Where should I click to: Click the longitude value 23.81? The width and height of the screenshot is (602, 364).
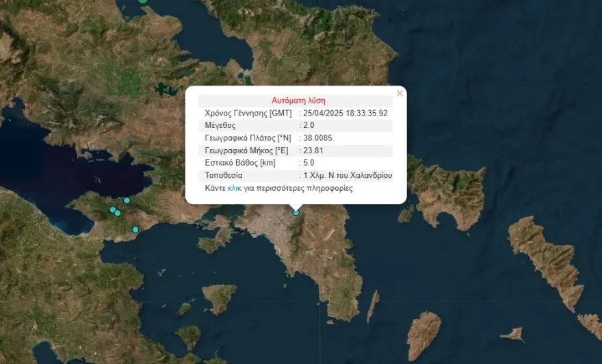pos(313,151)
